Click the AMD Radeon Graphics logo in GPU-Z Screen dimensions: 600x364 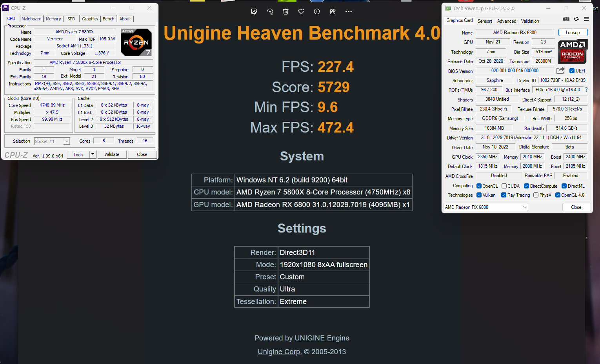point(572,51)
